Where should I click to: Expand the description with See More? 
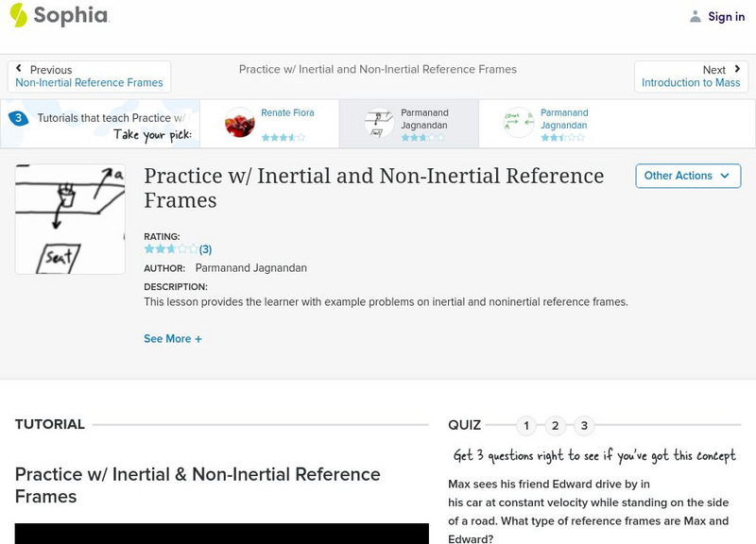(x=173, y=338)
